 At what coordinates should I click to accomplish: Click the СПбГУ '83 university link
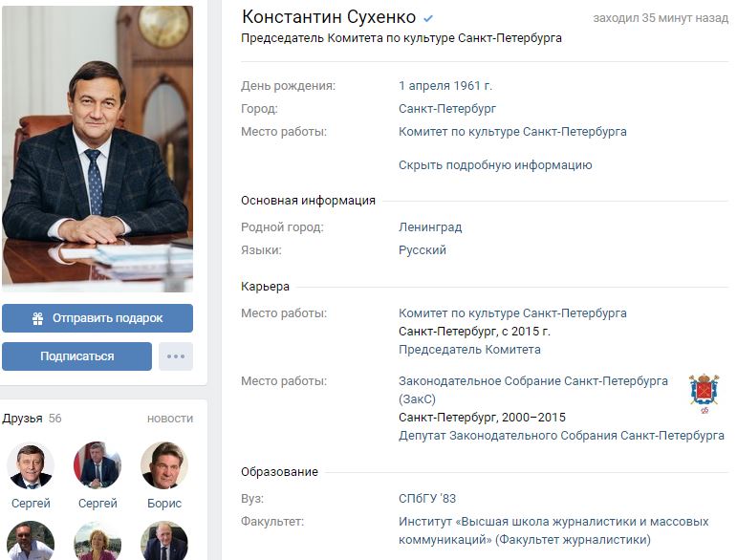427,498
